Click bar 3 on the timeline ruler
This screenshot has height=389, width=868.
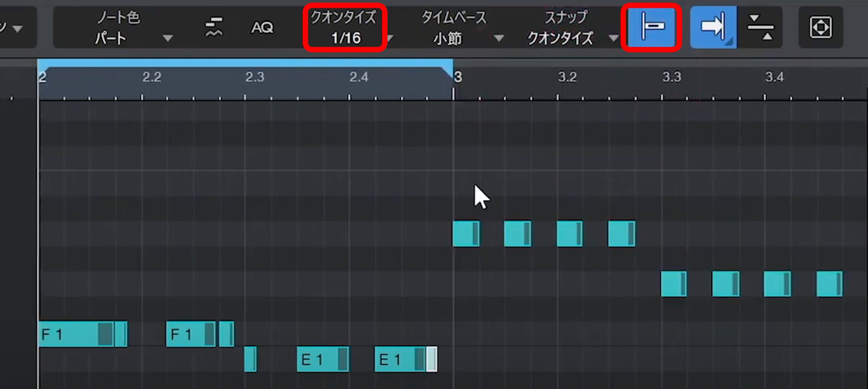458,77
